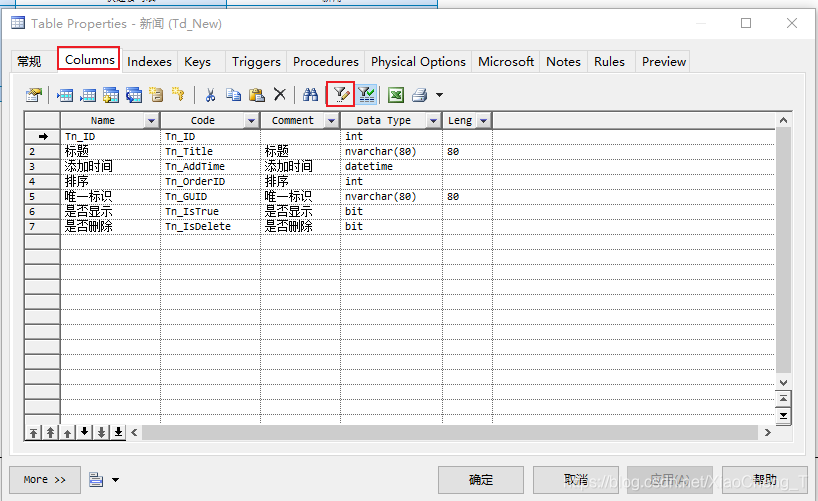
Task: Click the Insert a Row icon
Action: (65, 94)
